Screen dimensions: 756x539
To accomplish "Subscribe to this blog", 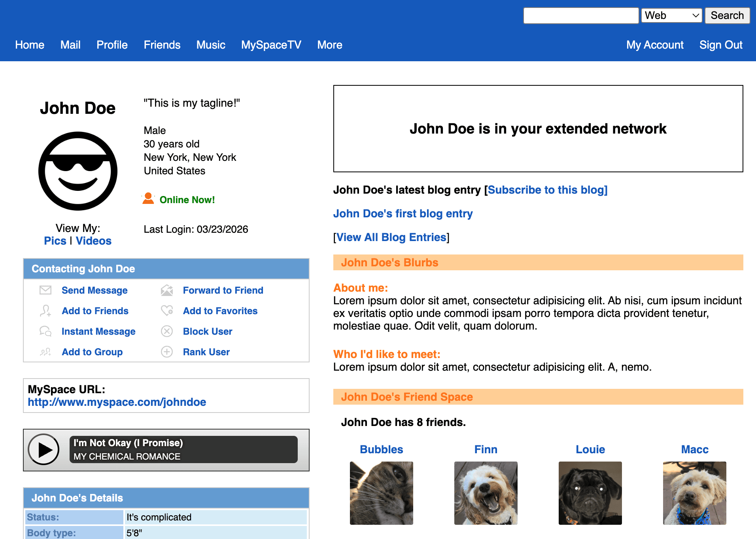I will [x=547, y=190].
